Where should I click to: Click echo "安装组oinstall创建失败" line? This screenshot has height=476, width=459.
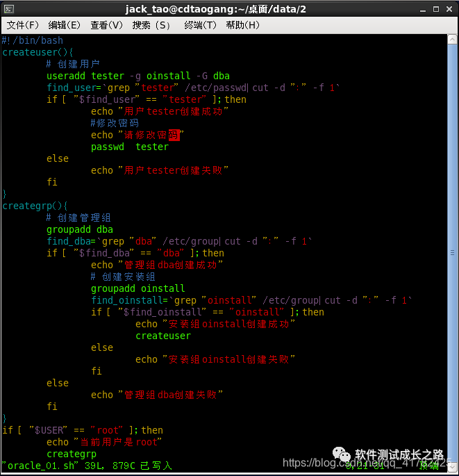coord(215,359)
